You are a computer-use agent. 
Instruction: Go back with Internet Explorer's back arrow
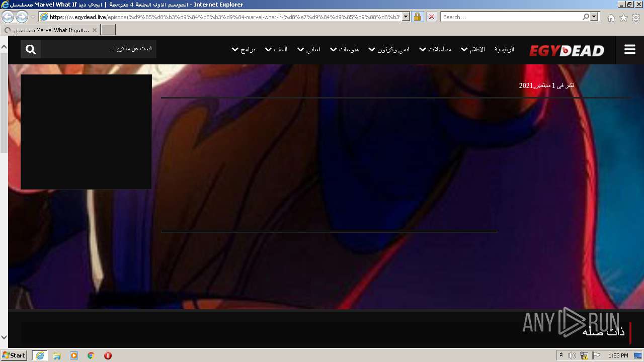pyautogui.click(x=8, y=17)
